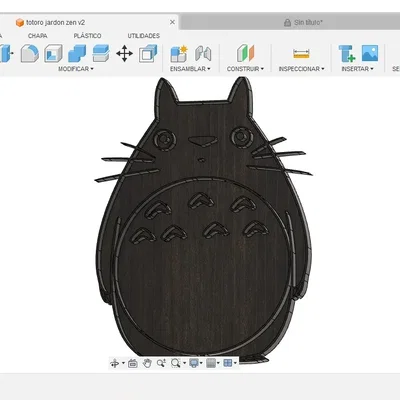Switch to the CHAPA ribbon tab
This screenshot has height=400, width=400.
pos(37,36)
